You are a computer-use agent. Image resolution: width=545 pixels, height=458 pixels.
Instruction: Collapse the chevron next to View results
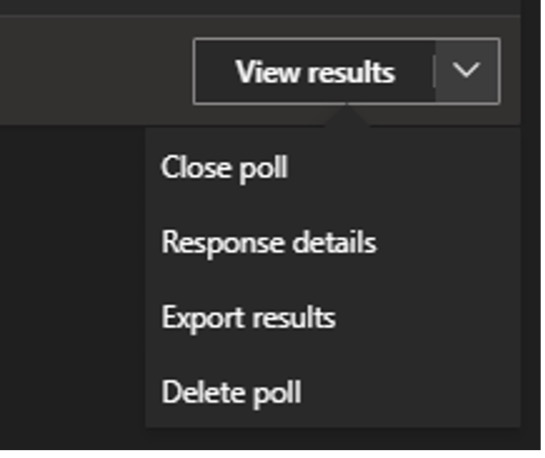tap(466, 71)
